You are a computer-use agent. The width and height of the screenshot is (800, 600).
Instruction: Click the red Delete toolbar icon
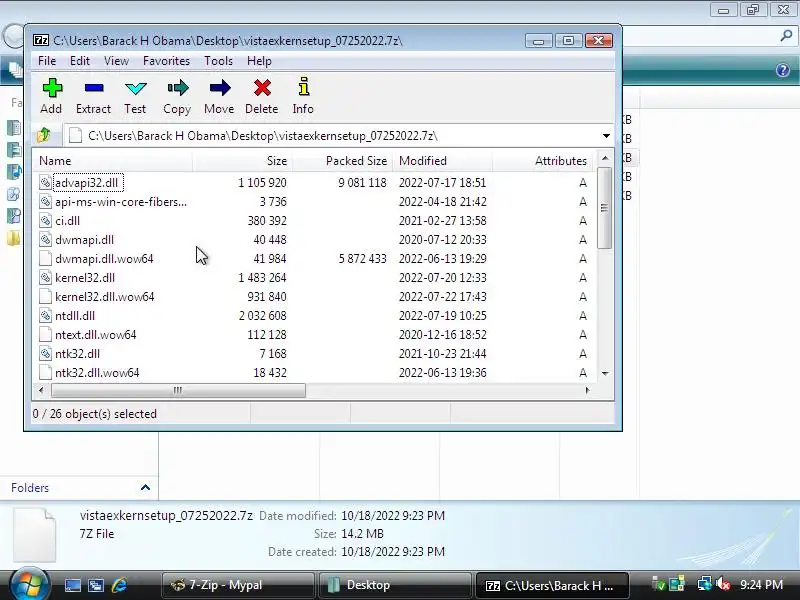[x=262, y=88]
